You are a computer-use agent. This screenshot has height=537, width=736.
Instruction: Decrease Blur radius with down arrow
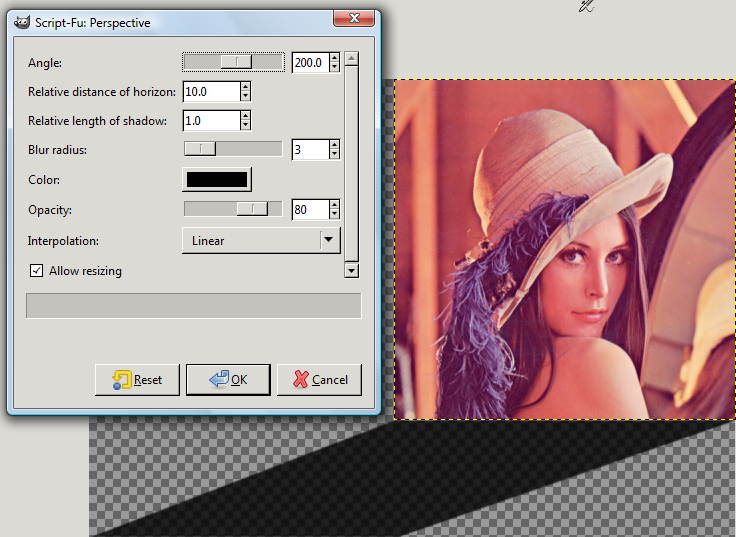point(334,155)
